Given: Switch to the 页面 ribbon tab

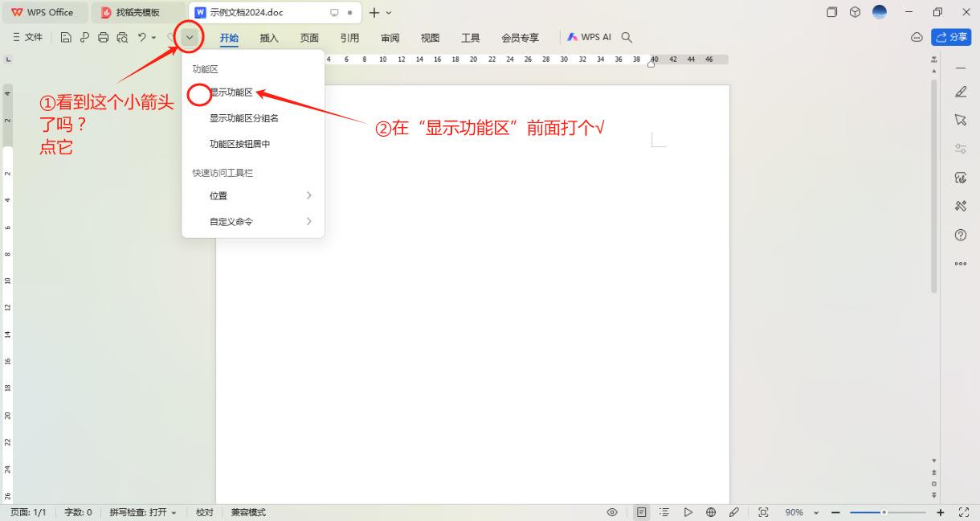Looking at the screenshot, I should point(309,38).
